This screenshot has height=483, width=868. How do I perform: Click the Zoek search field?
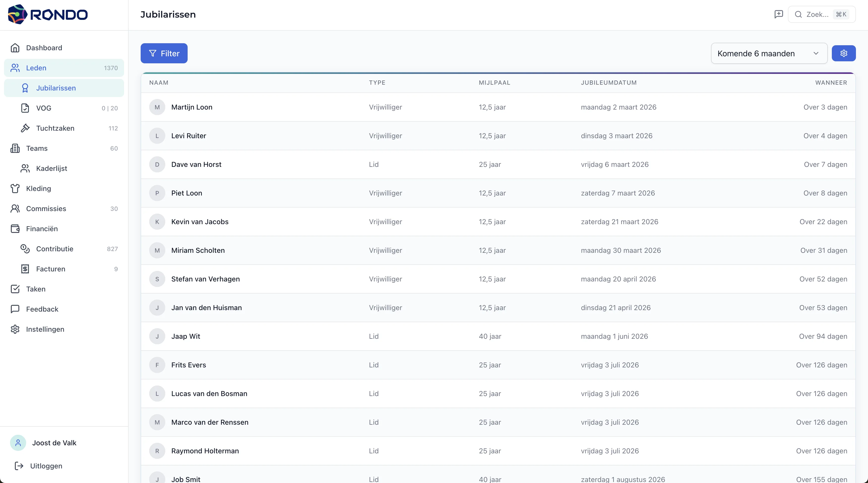[817, 14]
